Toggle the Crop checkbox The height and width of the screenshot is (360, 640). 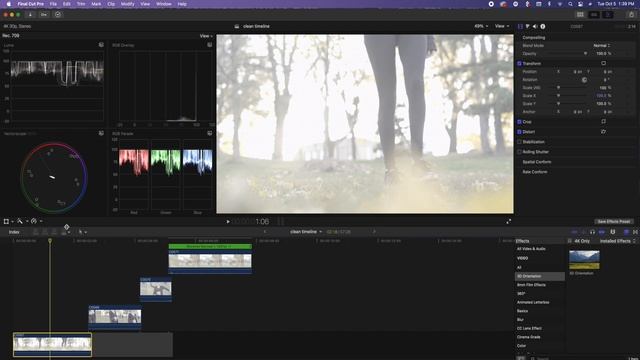pos(519,122)
